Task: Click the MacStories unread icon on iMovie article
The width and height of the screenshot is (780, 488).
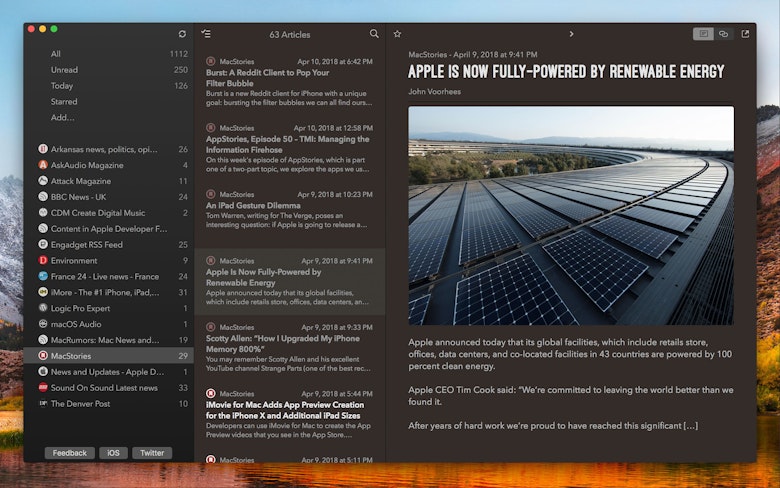Action: click(210, 393)
